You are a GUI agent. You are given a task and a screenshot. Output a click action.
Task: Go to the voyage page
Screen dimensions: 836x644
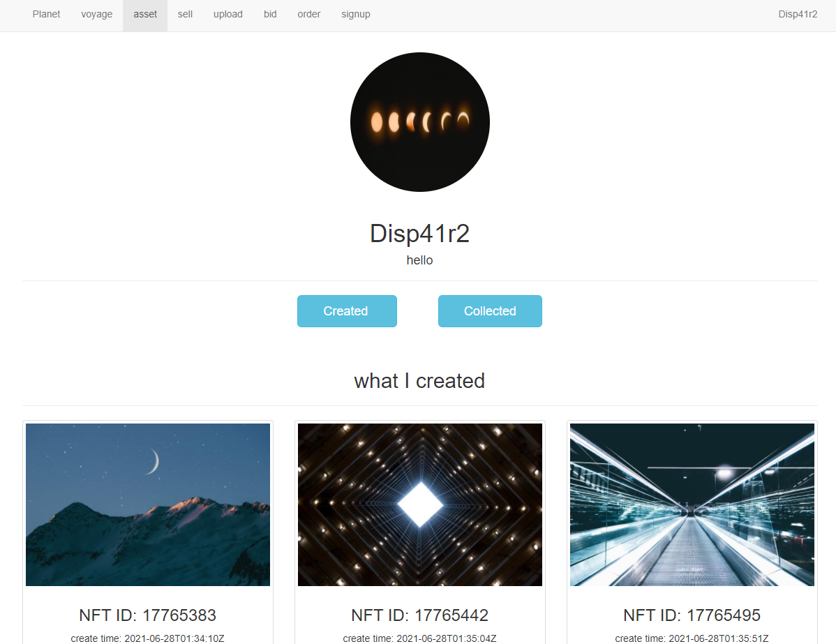pos(96,14)
